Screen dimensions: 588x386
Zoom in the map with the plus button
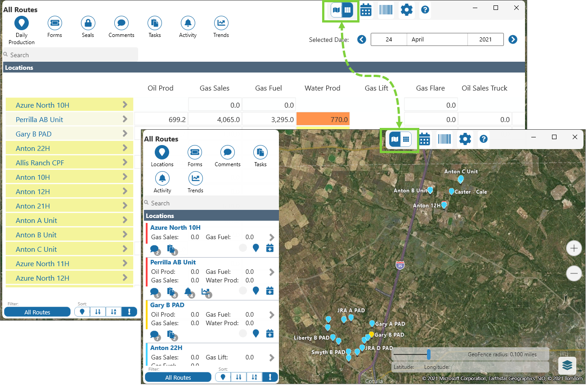(574, 248)
